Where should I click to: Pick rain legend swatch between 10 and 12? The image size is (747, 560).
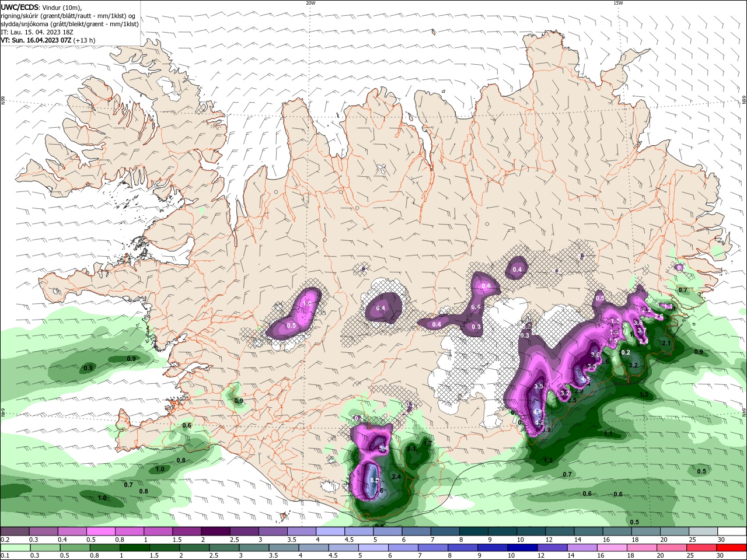pyautogui.click(x=523, y=548)
